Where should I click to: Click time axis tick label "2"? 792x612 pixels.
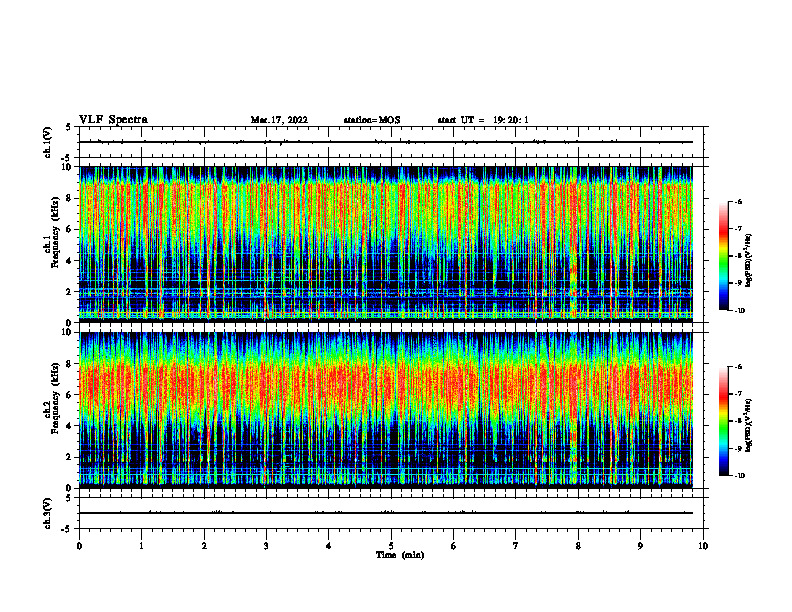[204, 546]
